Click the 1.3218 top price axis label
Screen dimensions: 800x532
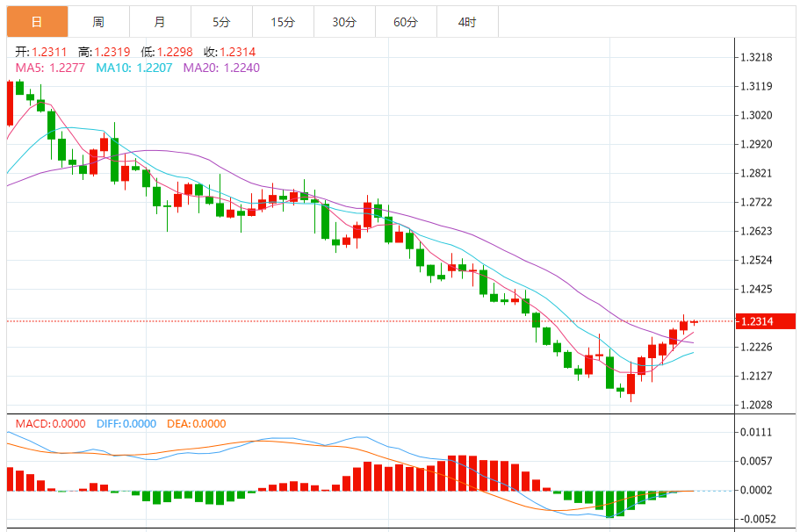(757, 57)
